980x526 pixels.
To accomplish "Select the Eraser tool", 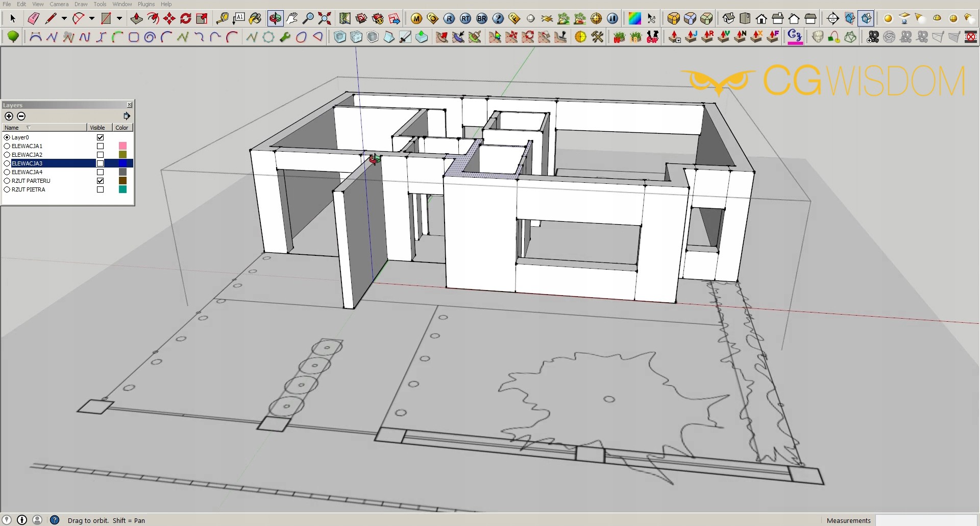I will (34, 19).
